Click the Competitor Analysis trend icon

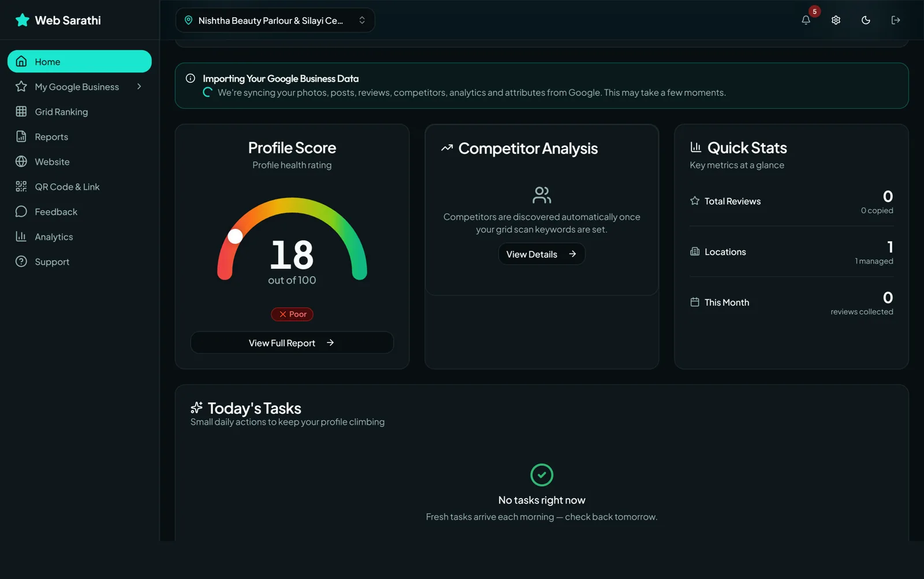coord(447,149)
